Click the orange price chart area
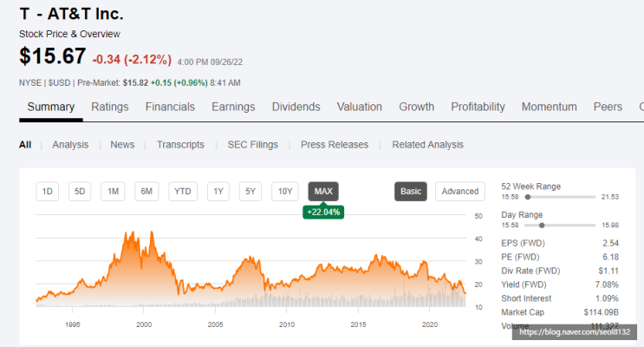This screenshot has width=644, height=347. tap(250, 269)
